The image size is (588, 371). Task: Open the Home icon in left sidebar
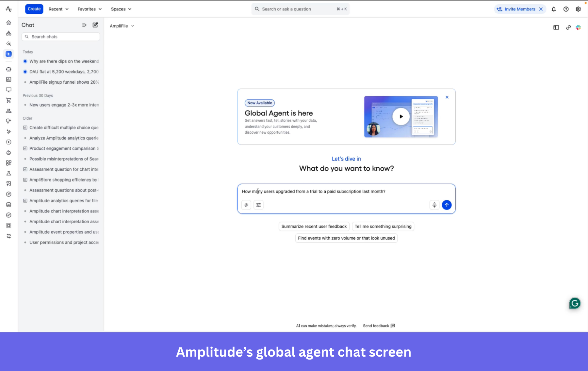coord(9,23)
